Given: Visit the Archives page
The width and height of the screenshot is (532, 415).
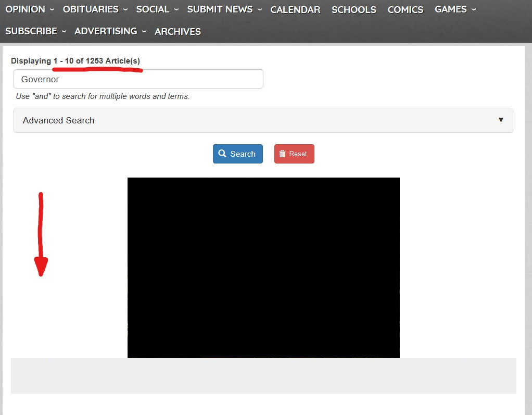Looking at the screenshot, I should (x=178, y=32).
